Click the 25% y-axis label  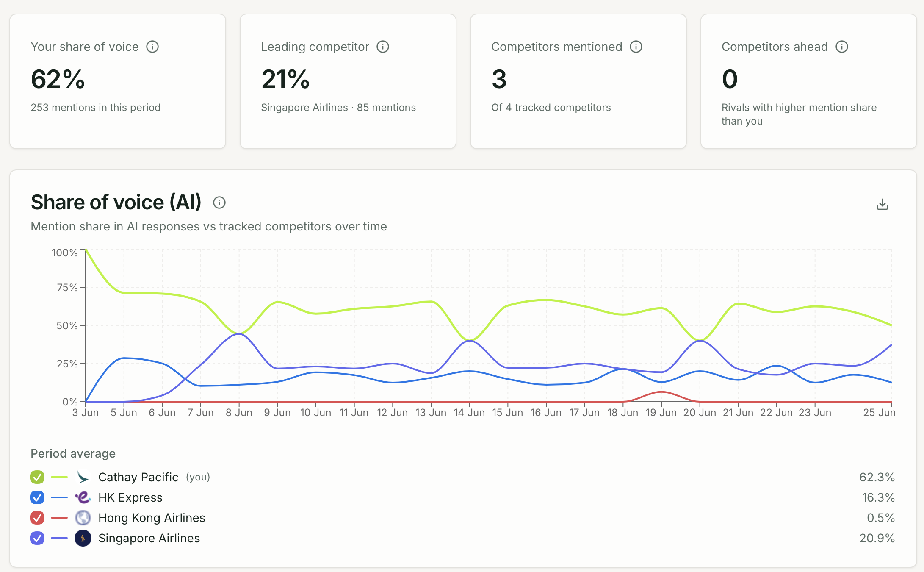(x=67, y=364)
